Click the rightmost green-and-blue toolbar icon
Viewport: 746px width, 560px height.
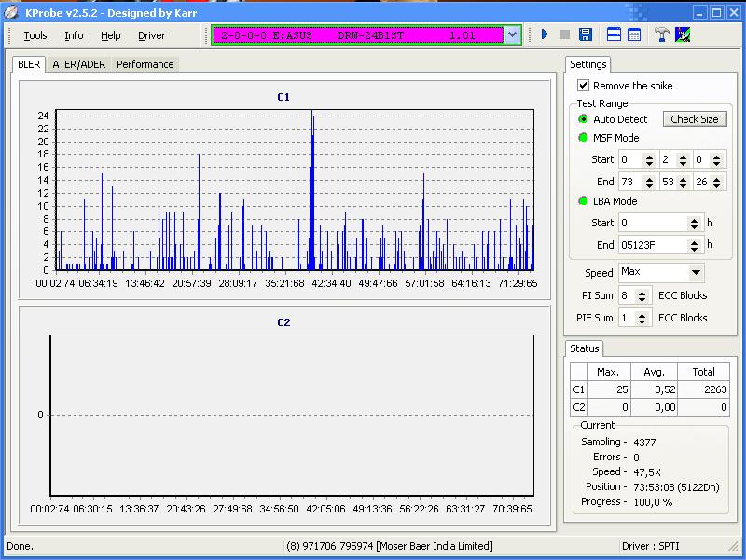(683, 34)
